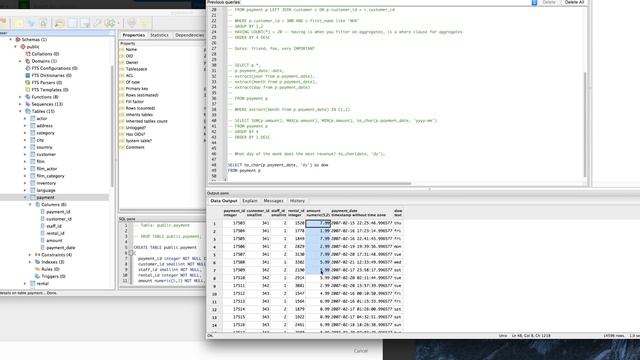Expand the Functions (8) node
The width and height of the screenshot is (640, 360).
20,97
